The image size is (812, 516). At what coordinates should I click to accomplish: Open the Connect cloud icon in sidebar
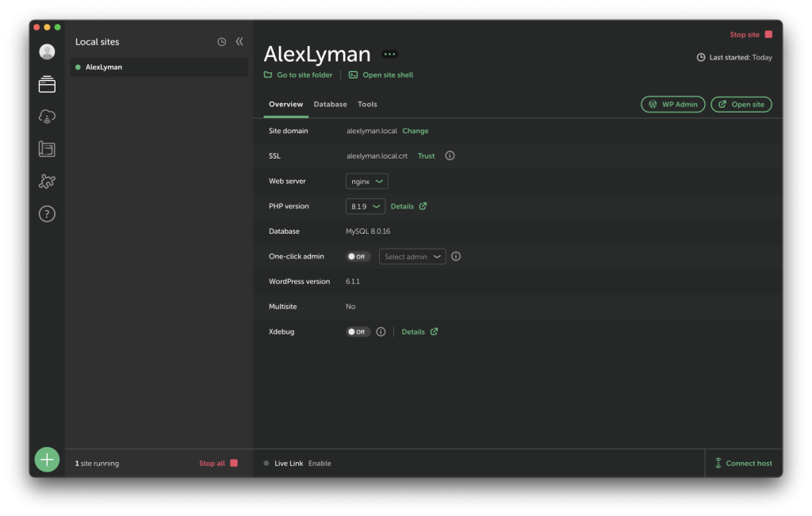coord(47,117)
